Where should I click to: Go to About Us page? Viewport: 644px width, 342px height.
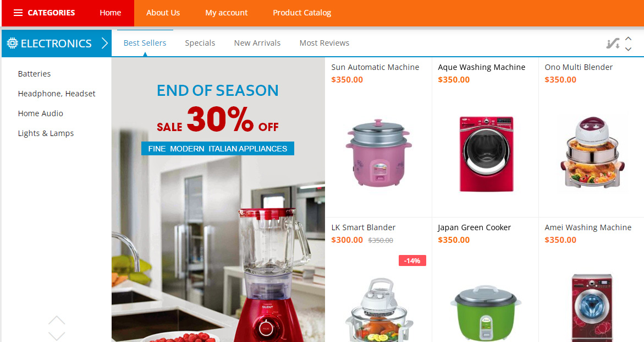163,13
